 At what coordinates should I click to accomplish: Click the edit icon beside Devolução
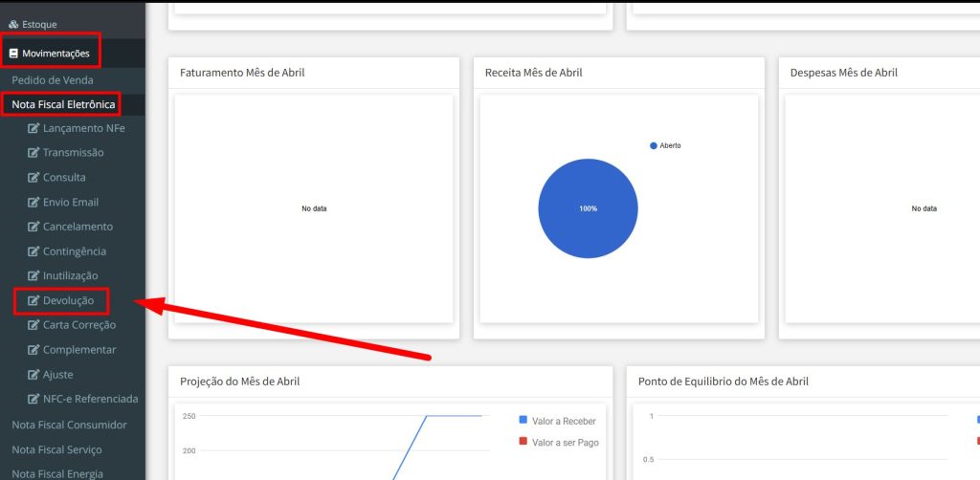click(x=33, y=301)
